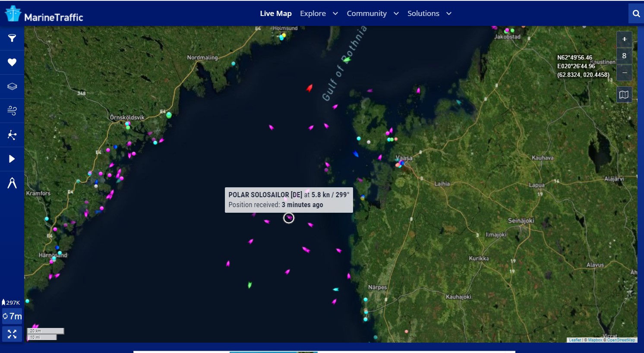This screenshot has height=353, width=644.
Task: Expand the Community dropdown menu
Action: point(373,13)
